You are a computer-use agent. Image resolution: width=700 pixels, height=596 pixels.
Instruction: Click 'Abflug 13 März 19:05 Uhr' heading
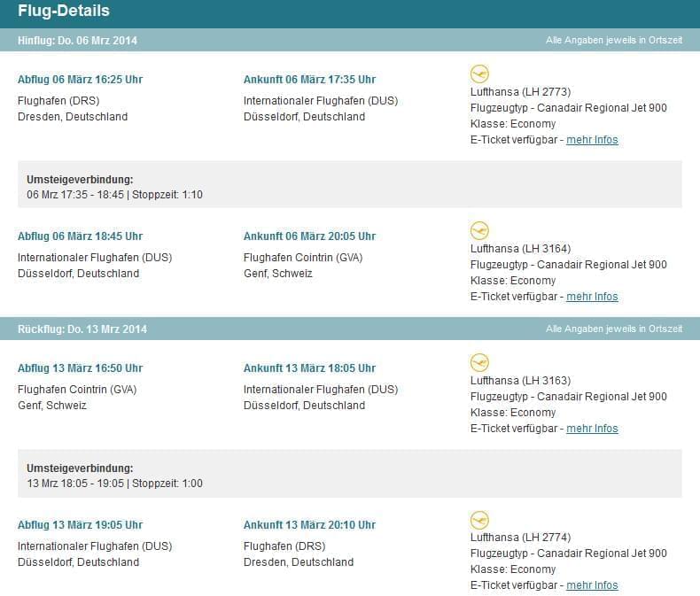point(80,525)
